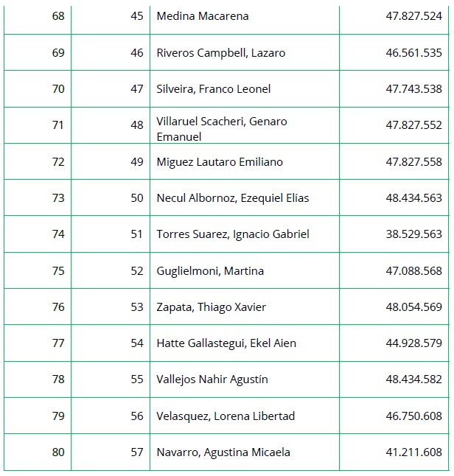Select the Riveros Campbell, Lazaro cell
This screenshot has width=454, height=476.
pyautogui.click(x=221, y=53)
